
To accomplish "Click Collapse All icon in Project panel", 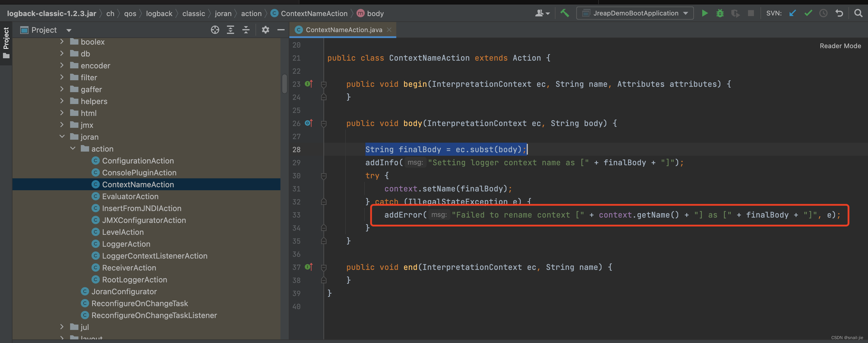I will pos(246,30).
